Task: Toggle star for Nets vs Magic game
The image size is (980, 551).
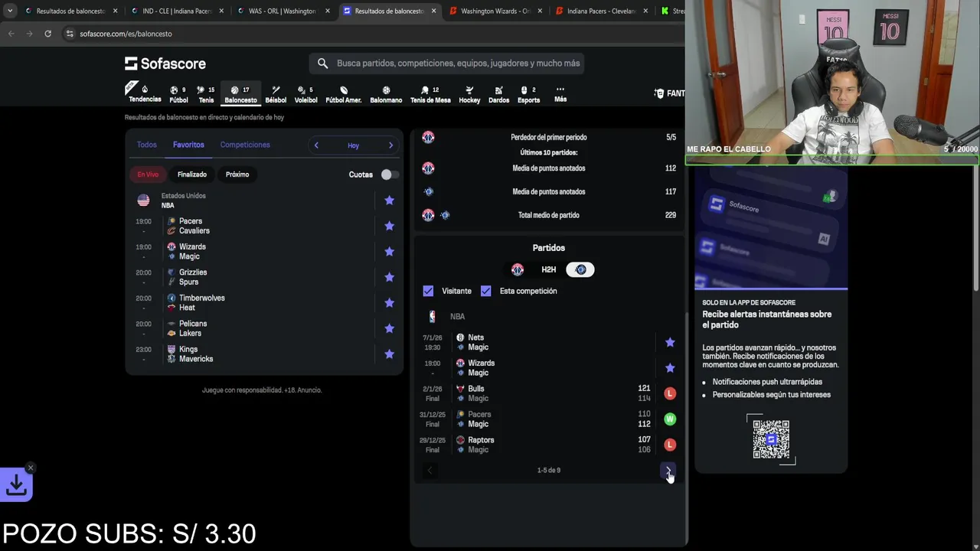Action: point(670,343)
